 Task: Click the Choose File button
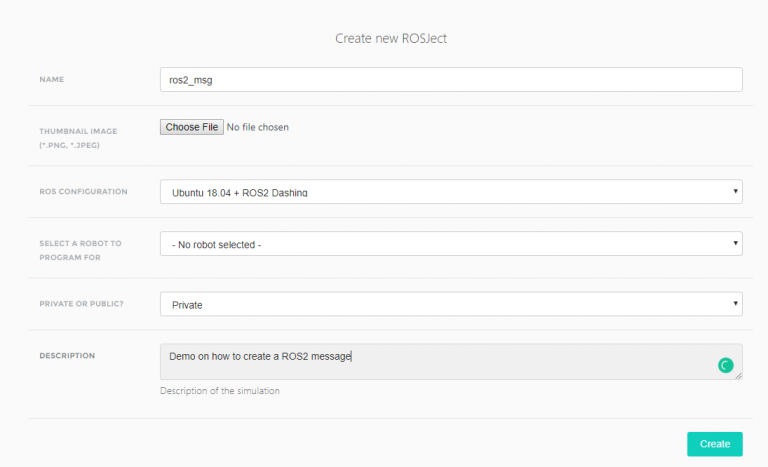191,128
